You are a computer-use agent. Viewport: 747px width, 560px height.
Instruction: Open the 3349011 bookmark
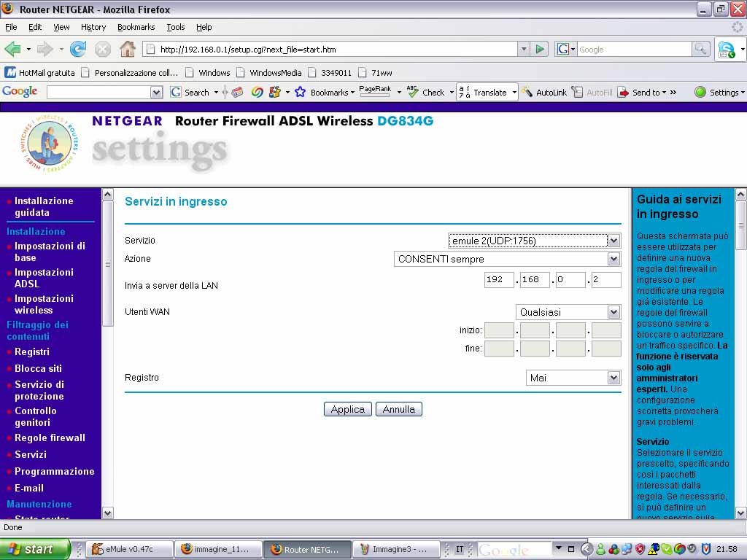coord(330,73)
